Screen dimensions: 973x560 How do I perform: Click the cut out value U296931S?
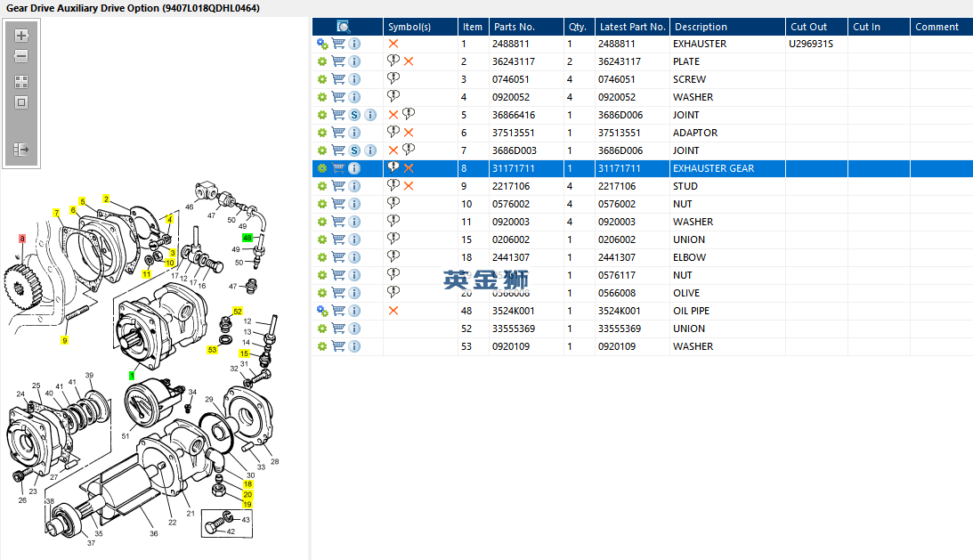click(x=811, y=45)
